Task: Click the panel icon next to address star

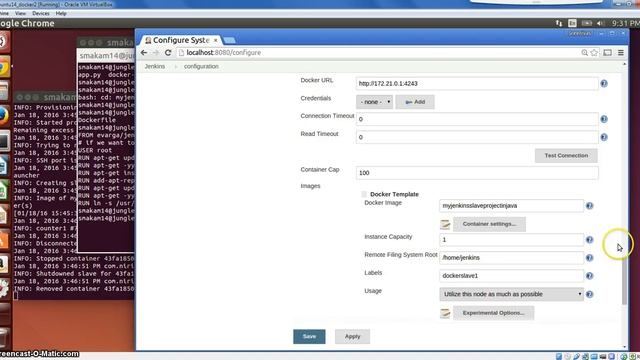Action: (x=607, y=53)
